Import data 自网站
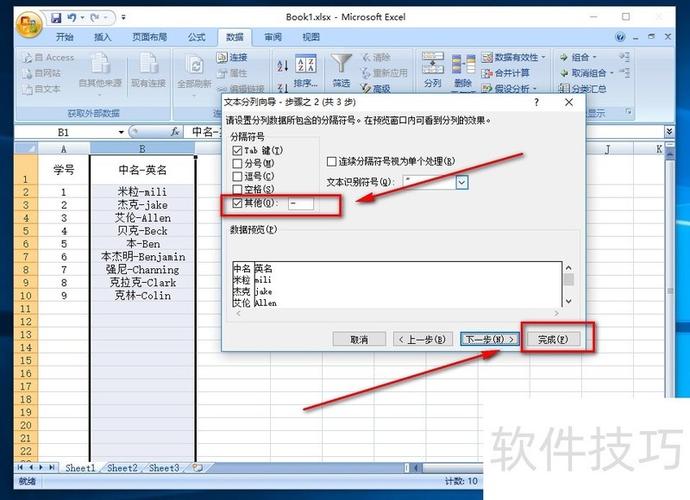The width and height of the screenshot is (690, 500). (42, 73)
